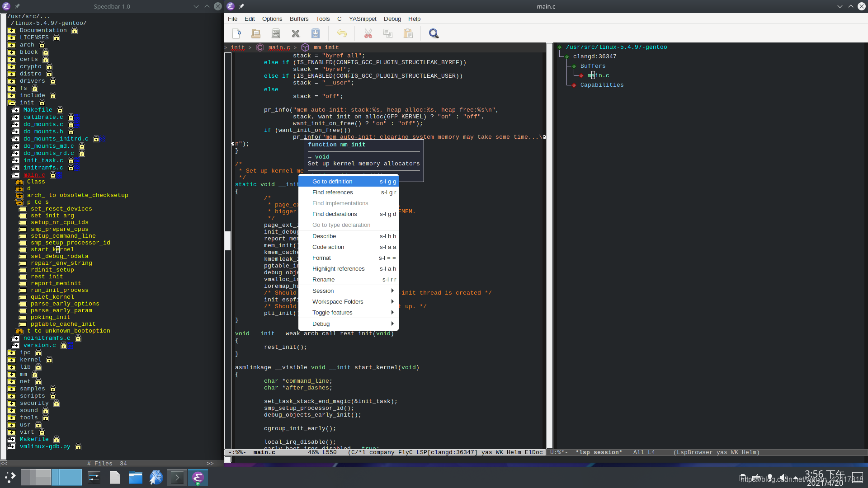Click the pin icon in main.c title bar
The height and width of the screenshot is (488, 868).
pyautogui.click(x=241, y=6)
